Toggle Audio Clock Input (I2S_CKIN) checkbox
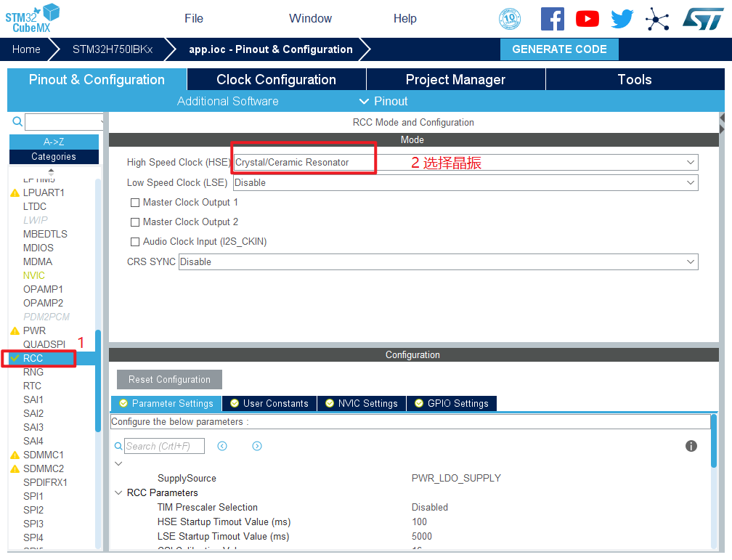This screenshot has width=732, height=560. (135, 242)
